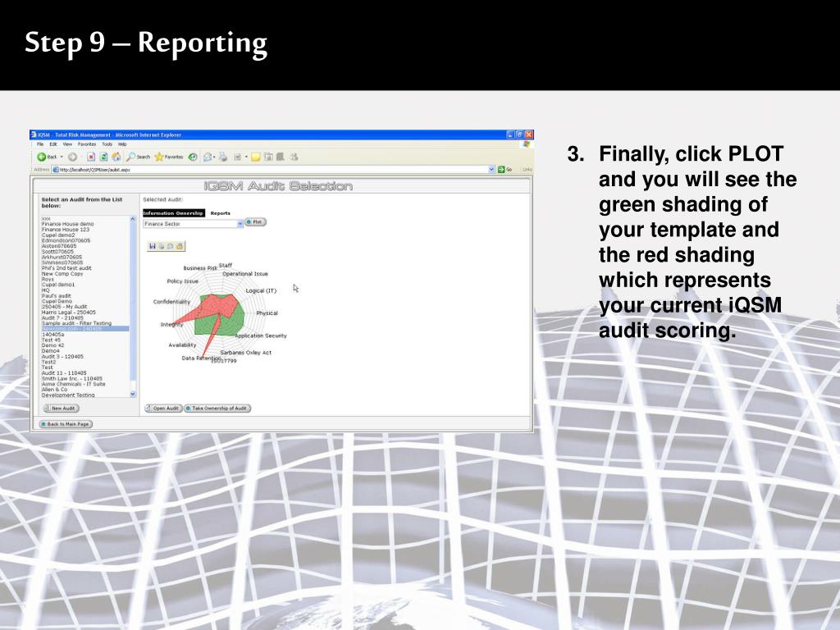Select 'Cupel demo2' in audit list
840x630 pixels.
coord(58,235)
